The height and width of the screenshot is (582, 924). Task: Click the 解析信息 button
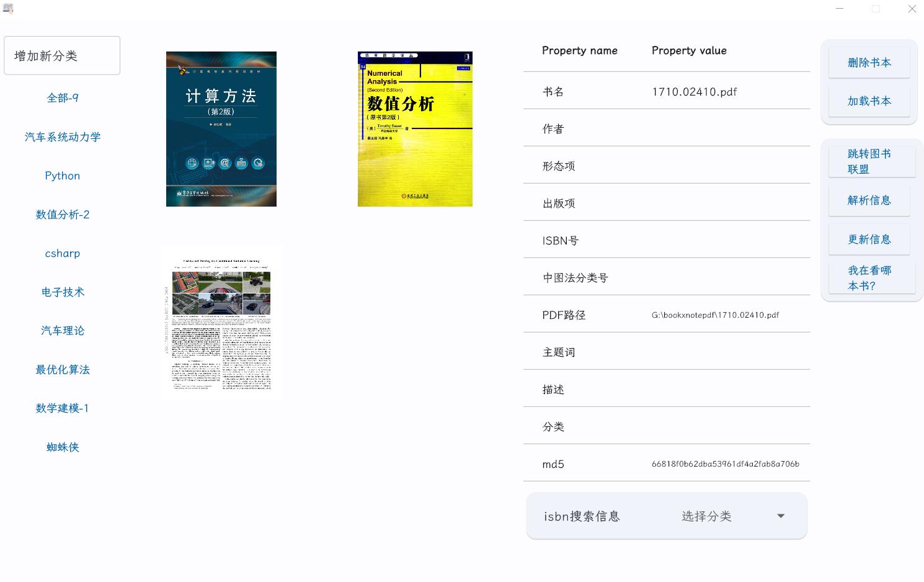point(869,200)
